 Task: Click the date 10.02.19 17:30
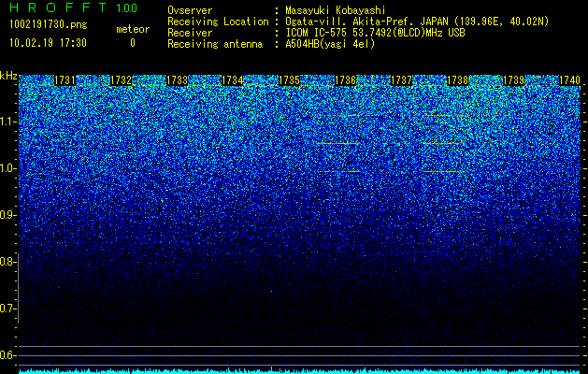[48, 43]
